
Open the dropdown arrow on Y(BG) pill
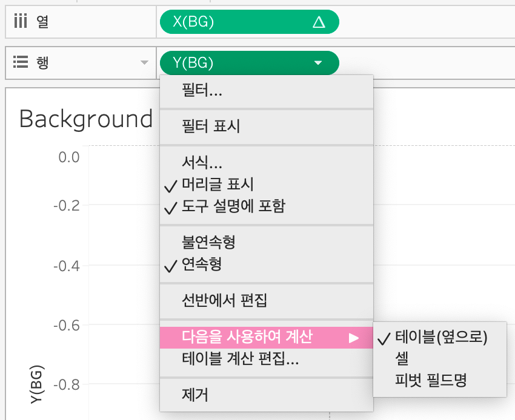click(x=317, y=63)
